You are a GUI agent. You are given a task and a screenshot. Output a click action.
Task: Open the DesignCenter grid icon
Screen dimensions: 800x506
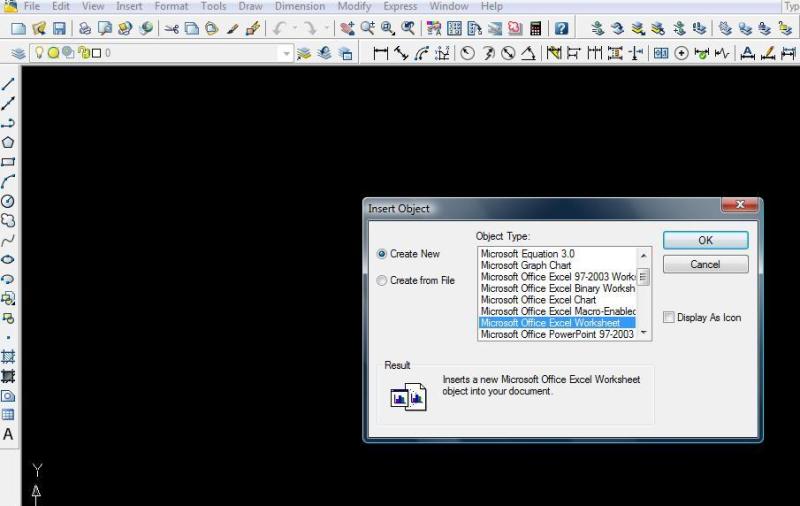pos(454,29)
